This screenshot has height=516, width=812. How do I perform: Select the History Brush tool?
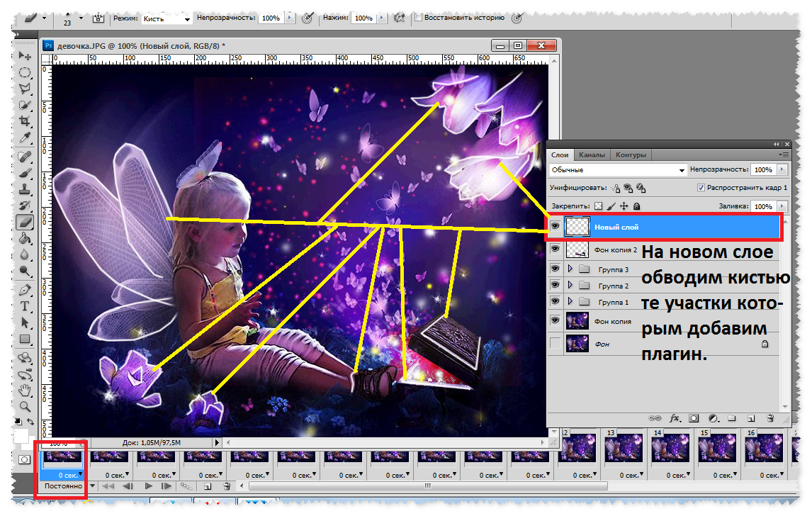24,206
